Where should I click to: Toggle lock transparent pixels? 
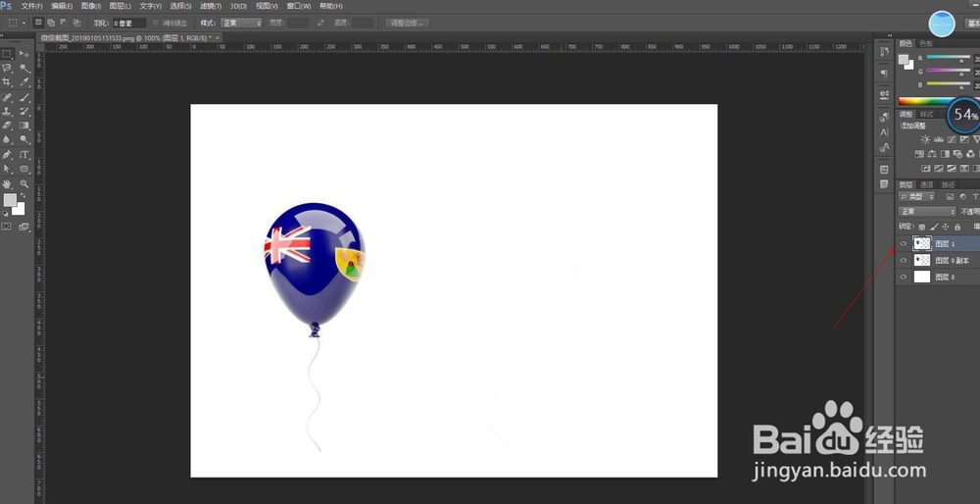tap(922, 227)
